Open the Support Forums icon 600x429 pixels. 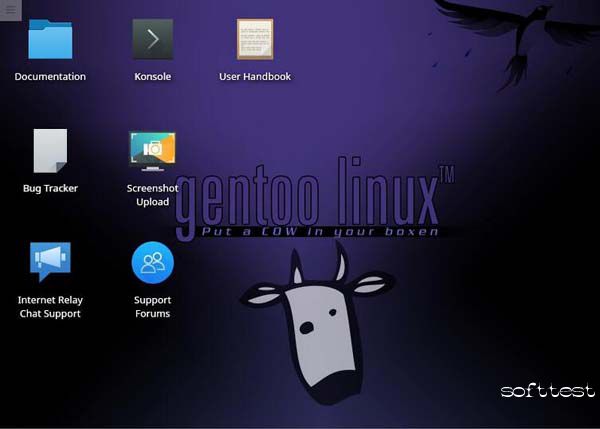153,263
